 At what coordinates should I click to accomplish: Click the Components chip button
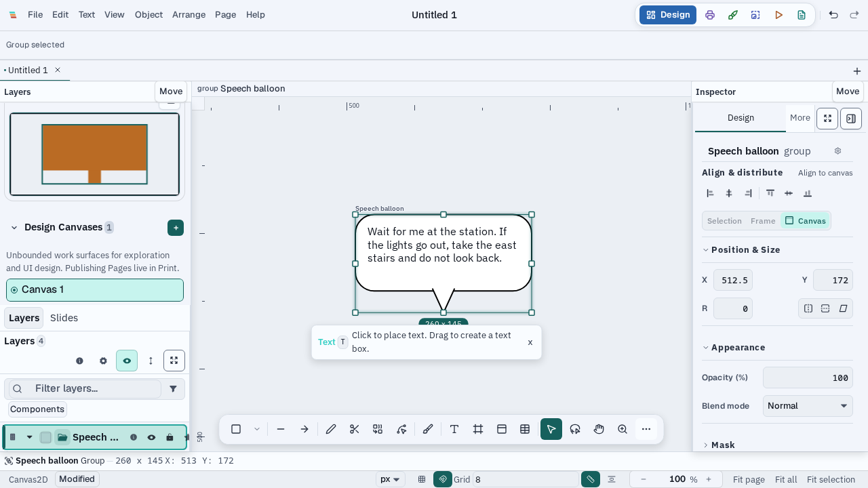pyautogui.click(x=37, y=409)
